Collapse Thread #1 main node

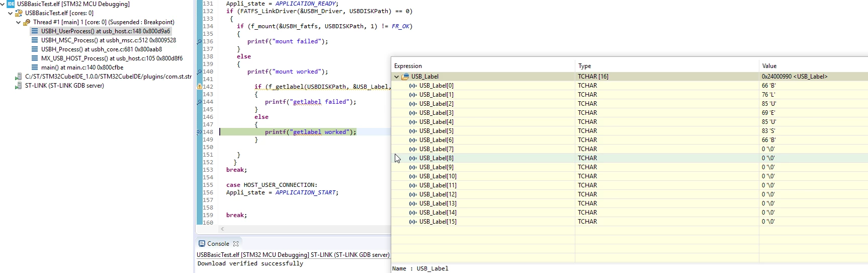[19, 22]
